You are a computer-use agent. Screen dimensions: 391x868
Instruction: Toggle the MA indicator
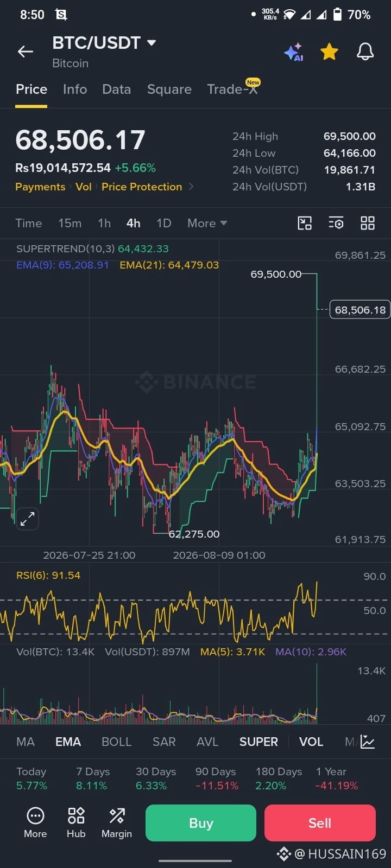[26, 742]
